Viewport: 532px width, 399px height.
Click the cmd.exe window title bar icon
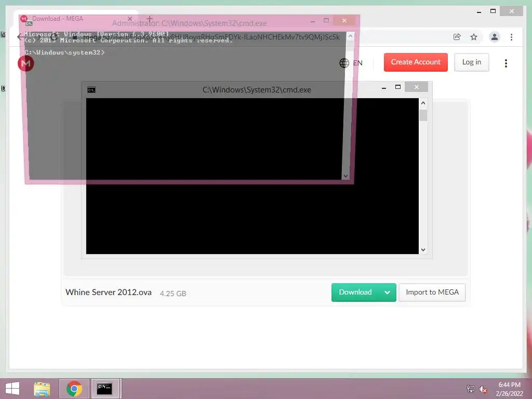click(91, 90)
